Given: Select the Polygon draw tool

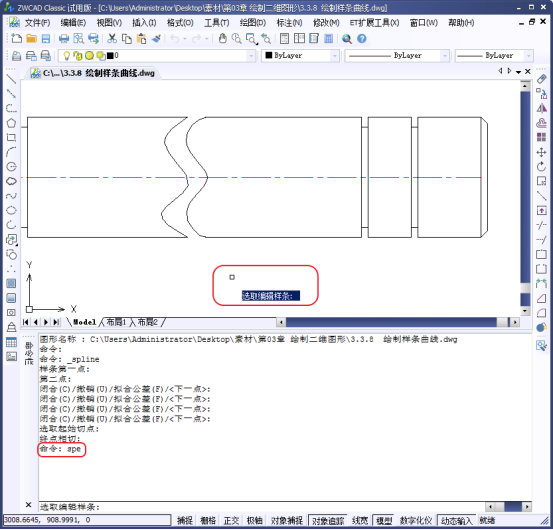Looking at the screenshot, I should (11, 123).
